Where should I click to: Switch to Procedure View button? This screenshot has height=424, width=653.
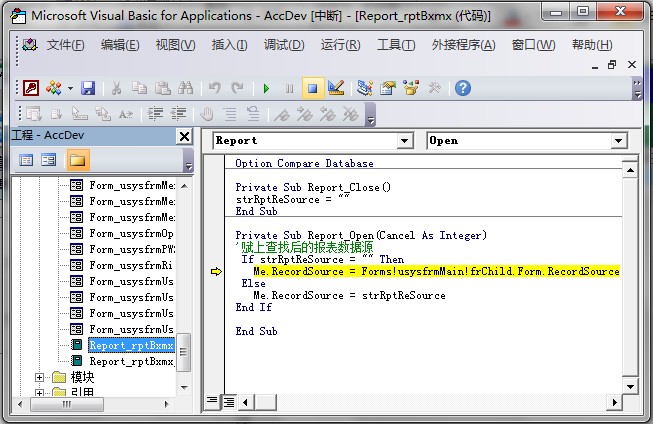point(212,402)
